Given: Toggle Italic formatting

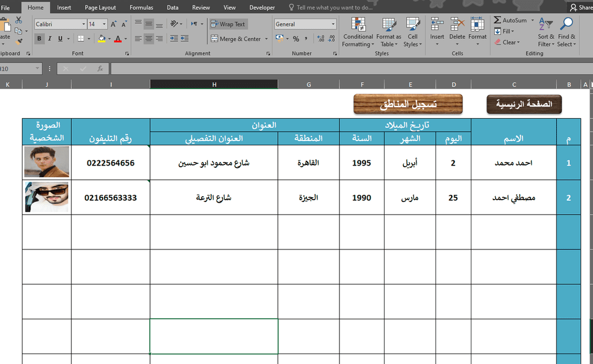Looking at the screenshot, I should (50, 39).
